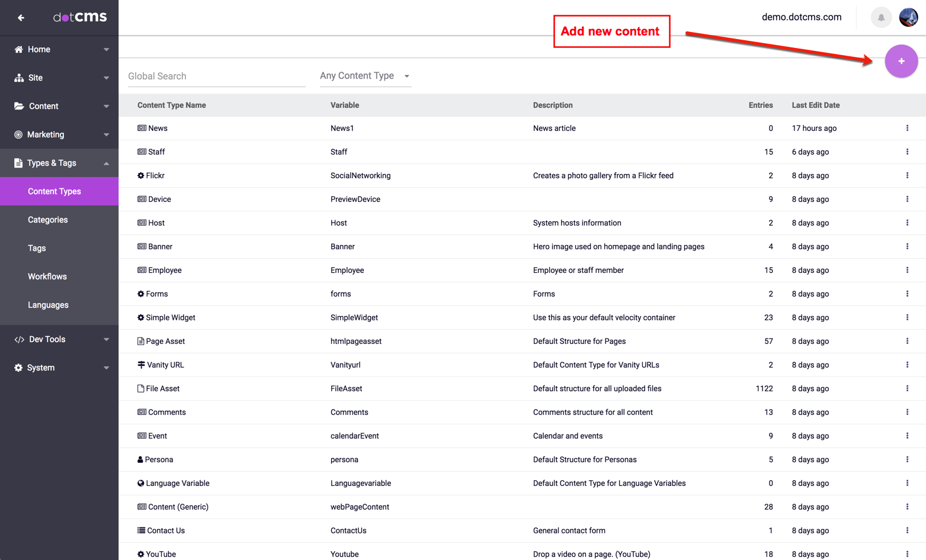Image resolution: width=926 pixels, height=560 pixels.
Task: Open the three-dot menu for File Asset row
Action: (907, 389)
